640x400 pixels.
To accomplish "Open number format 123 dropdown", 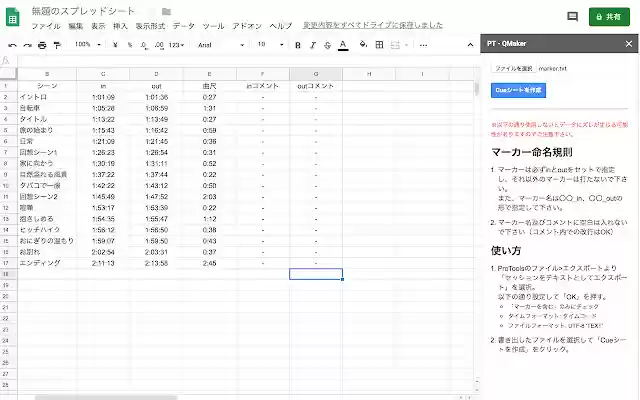I will click(x=176, y=45).
